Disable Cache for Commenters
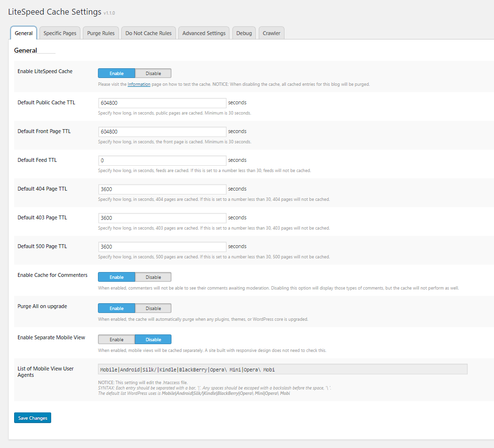 coord(153,277)
